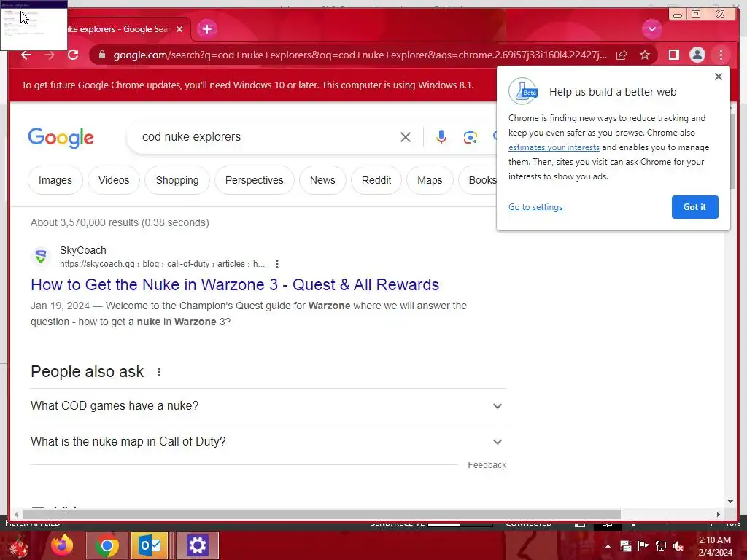Filter results by Videos
747x560 pixels.
(x=114, y=181)
